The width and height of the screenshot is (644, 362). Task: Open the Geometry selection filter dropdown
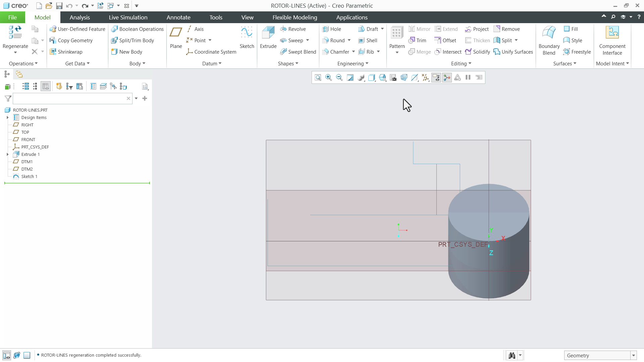tap(634, 356)
